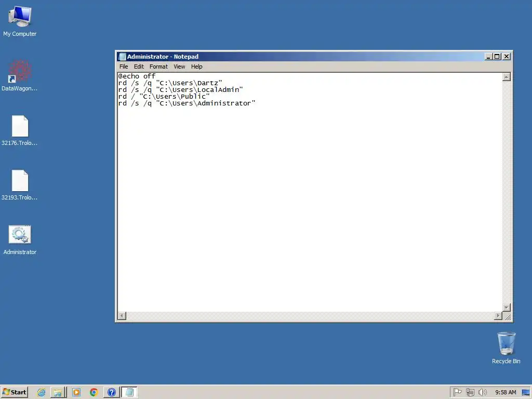Open the Help menu in Notepad
Viewport: 532px width, 399px height.
tap(196, 66)
